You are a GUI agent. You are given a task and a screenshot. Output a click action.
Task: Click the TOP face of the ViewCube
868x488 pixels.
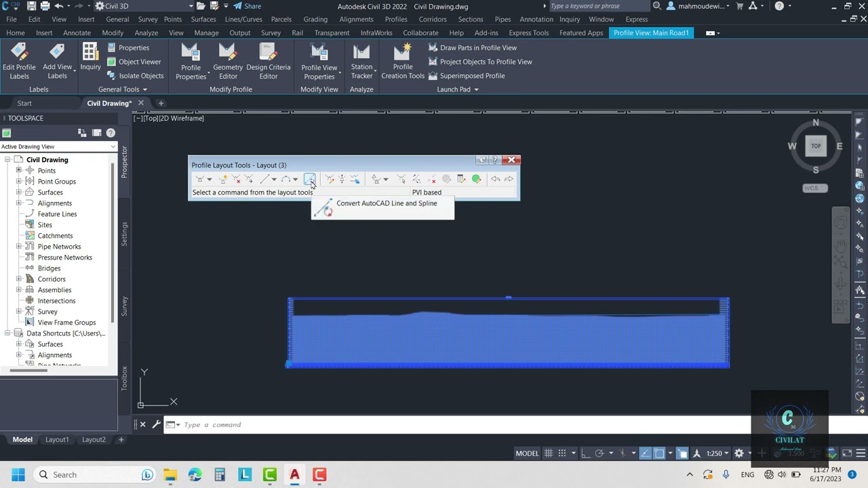pos(816,146)
